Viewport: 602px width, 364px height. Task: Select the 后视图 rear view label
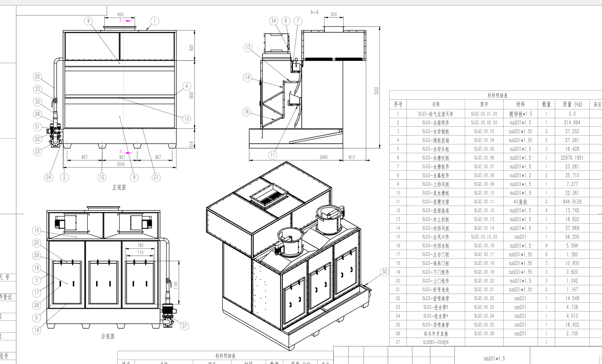(108, 336)
